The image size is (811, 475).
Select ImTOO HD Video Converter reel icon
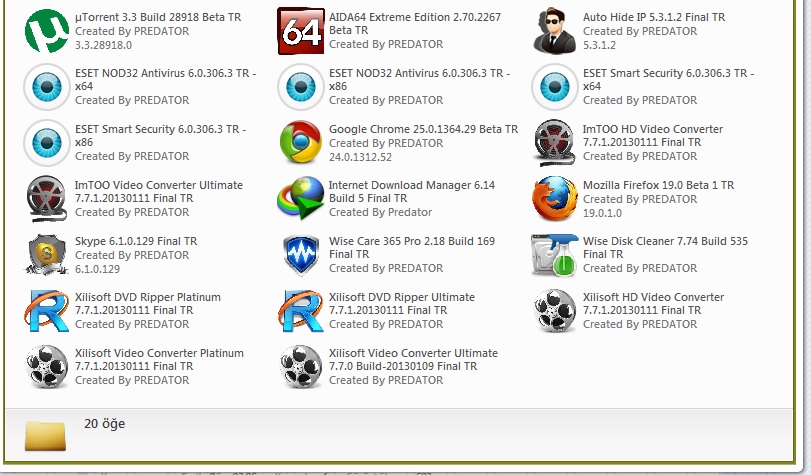click(554, 143)
